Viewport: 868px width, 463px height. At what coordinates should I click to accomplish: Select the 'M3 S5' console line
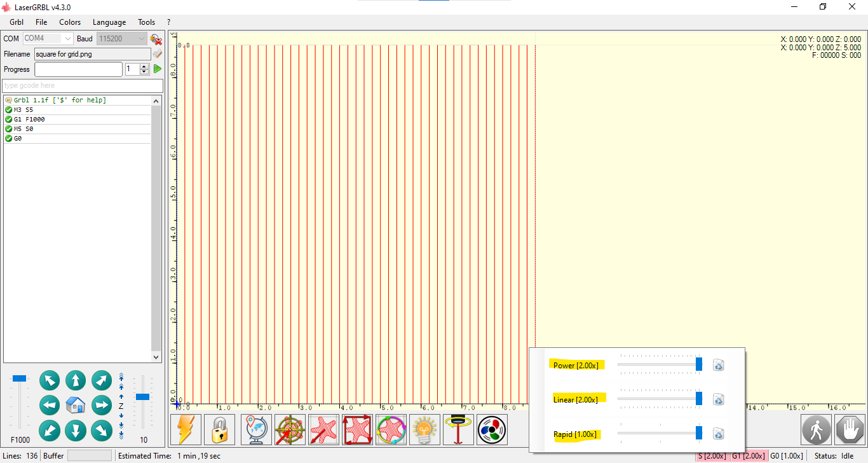click(x=78, y=110)
